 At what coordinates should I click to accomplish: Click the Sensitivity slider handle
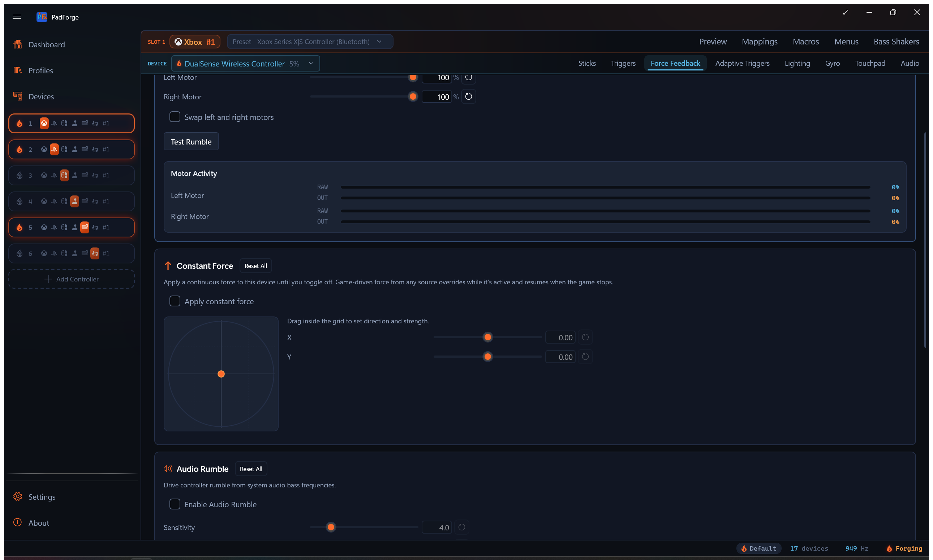point(331,527)
